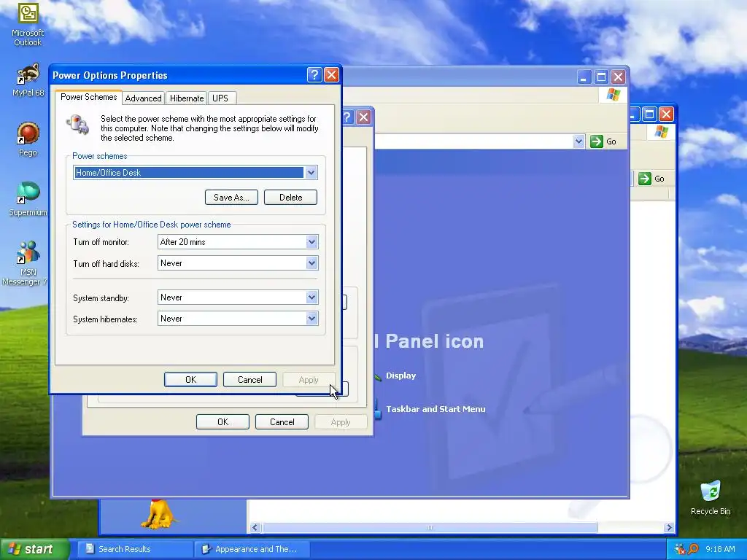Viewport: 747px width, 560px height.
Task: Click the help question mark of the dialog behind Power Options
Action: click(348, 117)
